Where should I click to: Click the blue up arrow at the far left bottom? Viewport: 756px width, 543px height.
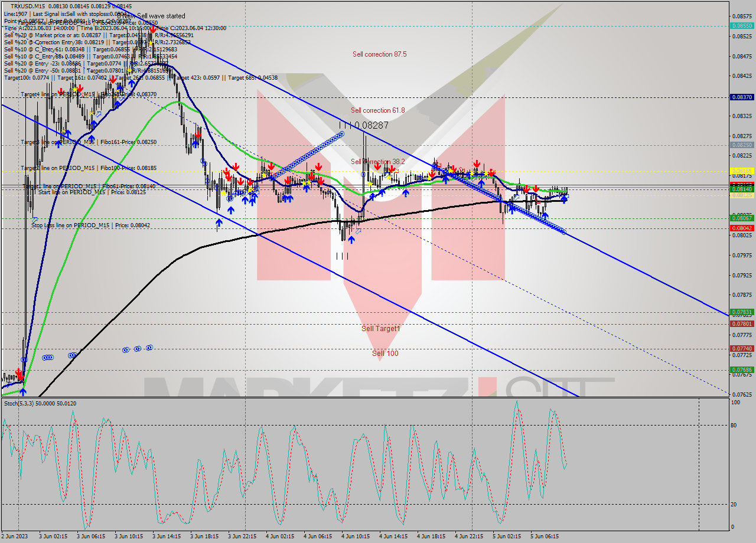click(x=22, y=391)
